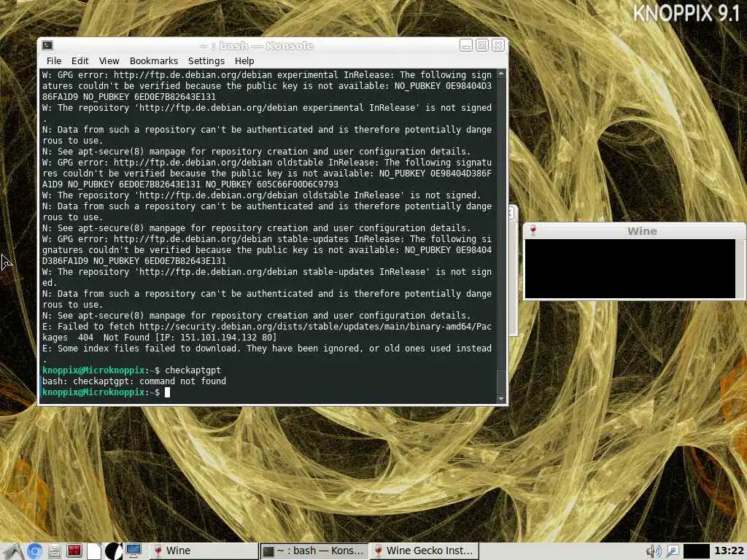Viewport: 747px width, 560px height.
Task: Maximize the Konsole window
Action: 482,45
